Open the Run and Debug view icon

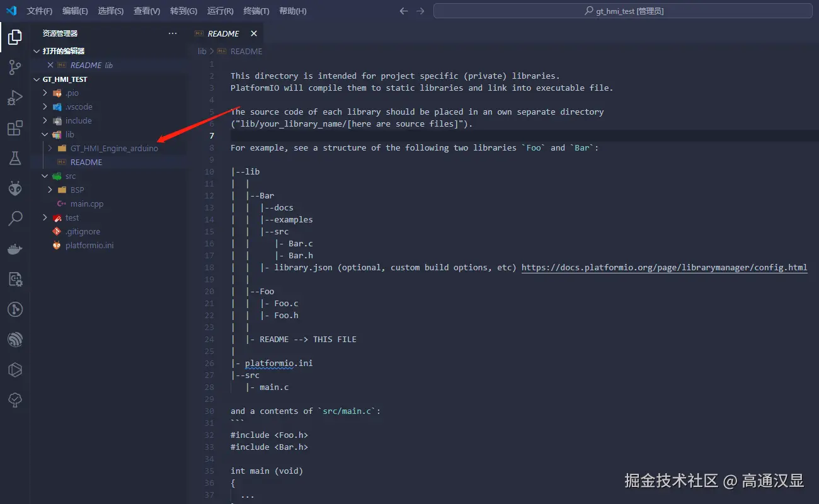point(15,98)
